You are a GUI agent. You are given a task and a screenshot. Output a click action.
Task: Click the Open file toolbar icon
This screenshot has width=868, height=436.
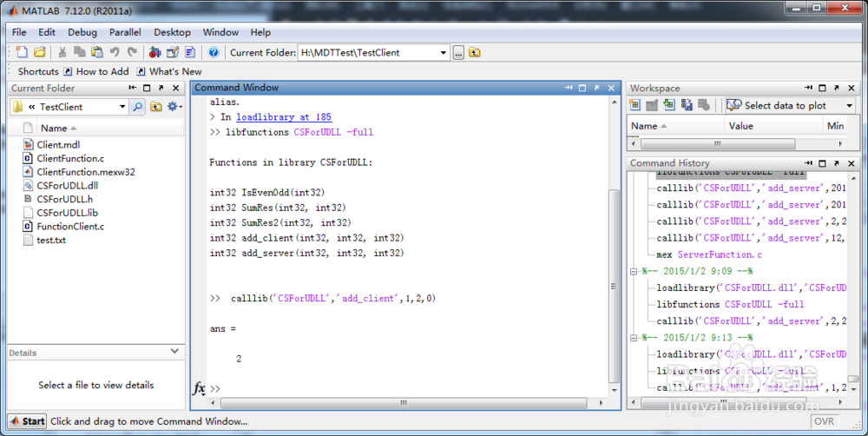pyautogui.click(x=39, y=52)
